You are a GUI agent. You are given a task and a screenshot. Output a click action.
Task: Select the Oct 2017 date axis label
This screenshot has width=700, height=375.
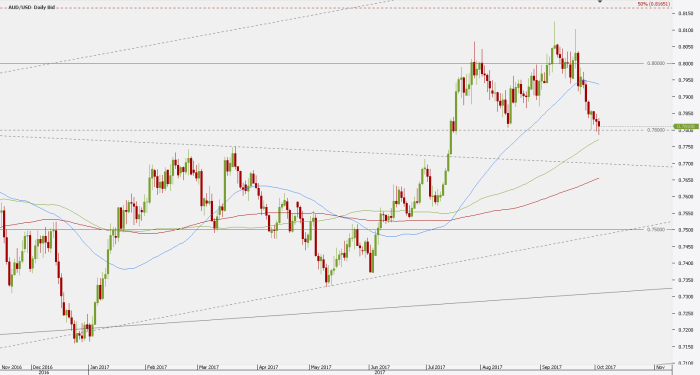(606, 367)
